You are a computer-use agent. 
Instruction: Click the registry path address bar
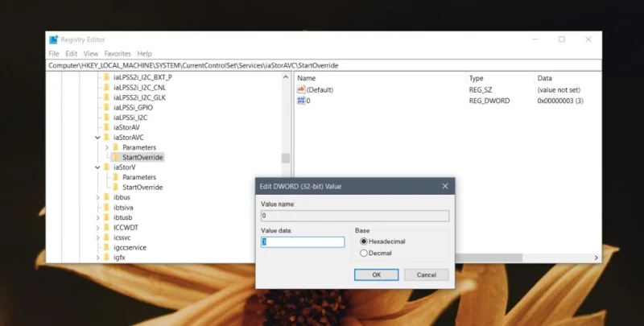[324, 65]
